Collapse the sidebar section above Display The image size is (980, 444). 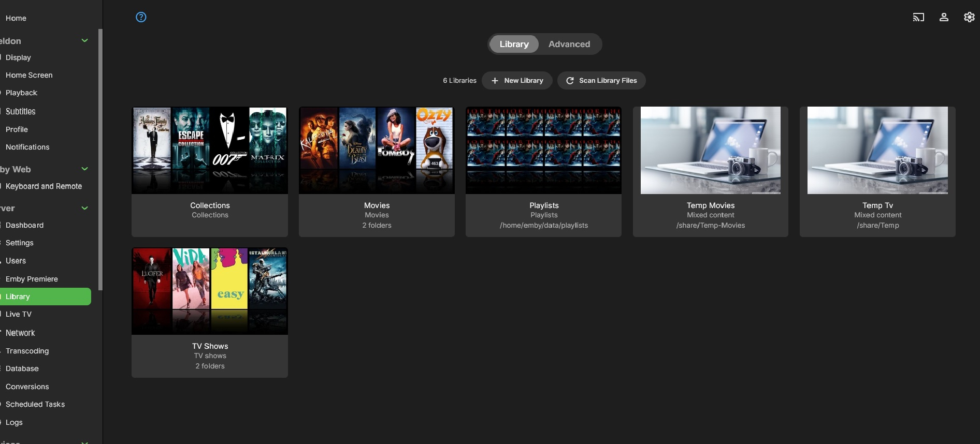[x=85, y=40]
